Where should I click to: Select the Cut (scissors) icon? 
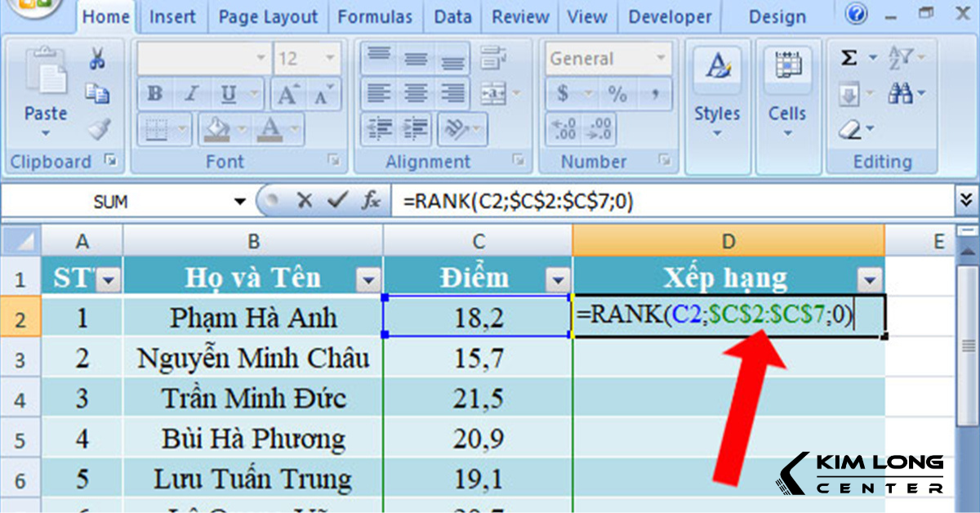(98, 57)
